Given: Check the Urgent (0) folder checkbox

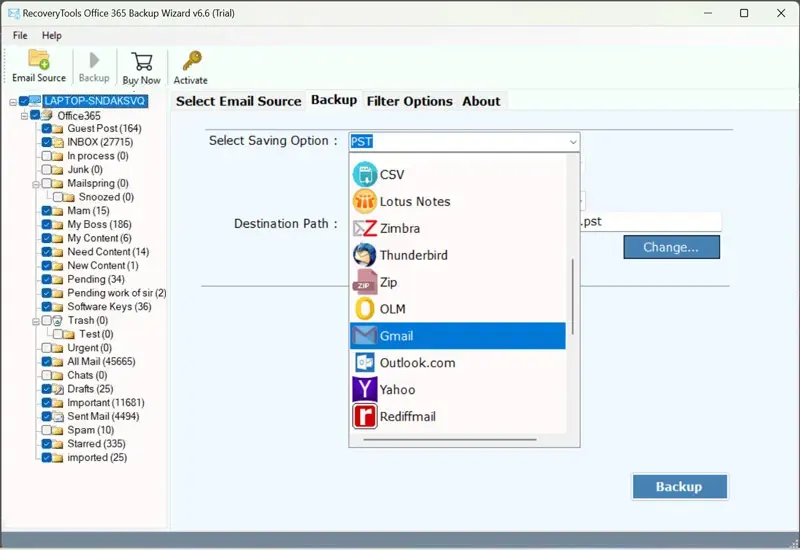Looking at the screenshot, I should [x=46, y=348].
